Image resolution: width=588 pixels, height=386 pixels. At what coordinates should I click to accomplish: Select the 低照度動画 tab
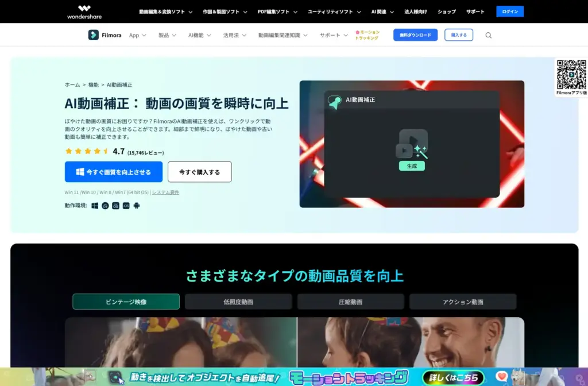238,302
